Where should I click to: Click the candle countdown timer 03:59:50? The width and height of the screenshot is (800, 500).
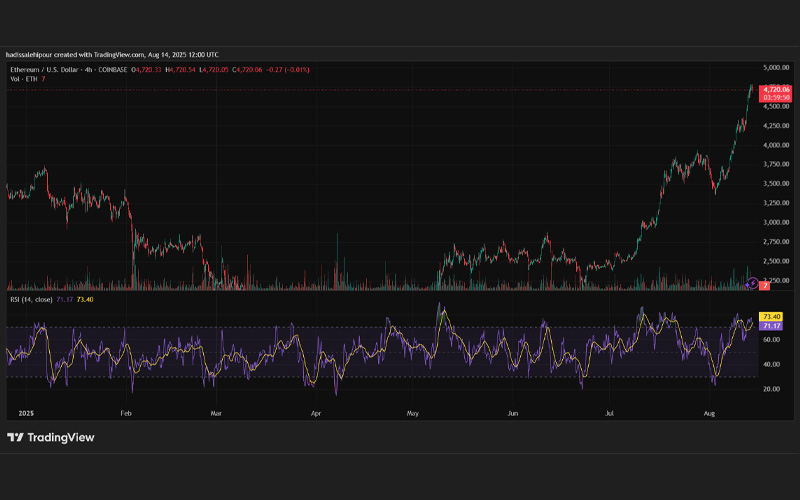coord(776,97)
